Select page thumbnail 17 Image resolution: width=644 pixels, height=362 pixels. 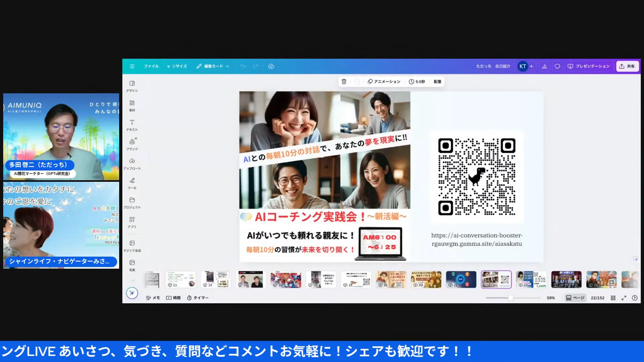tap(321, 280)
